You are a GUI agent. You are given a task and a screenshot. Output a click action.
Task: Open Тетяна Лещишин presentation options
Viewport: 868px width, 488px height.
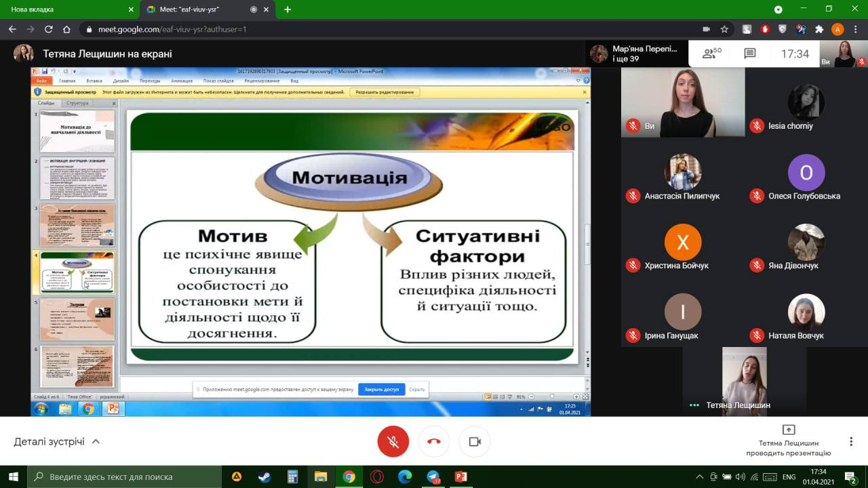tap(788, 441)
